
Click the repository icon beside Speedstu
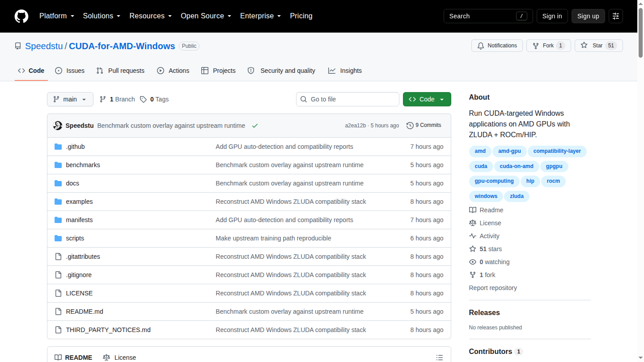(x=18, y=46)
